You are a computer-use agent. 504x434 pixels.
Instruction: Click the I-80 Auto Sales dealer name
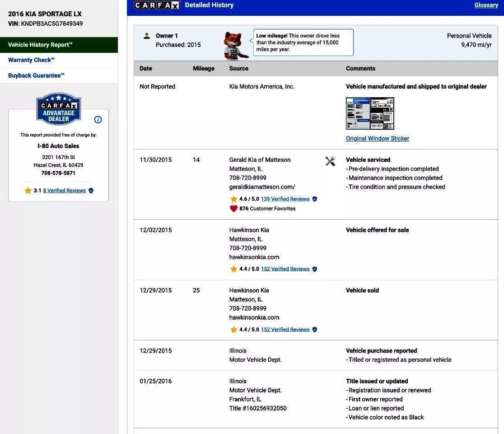[58, 146]
